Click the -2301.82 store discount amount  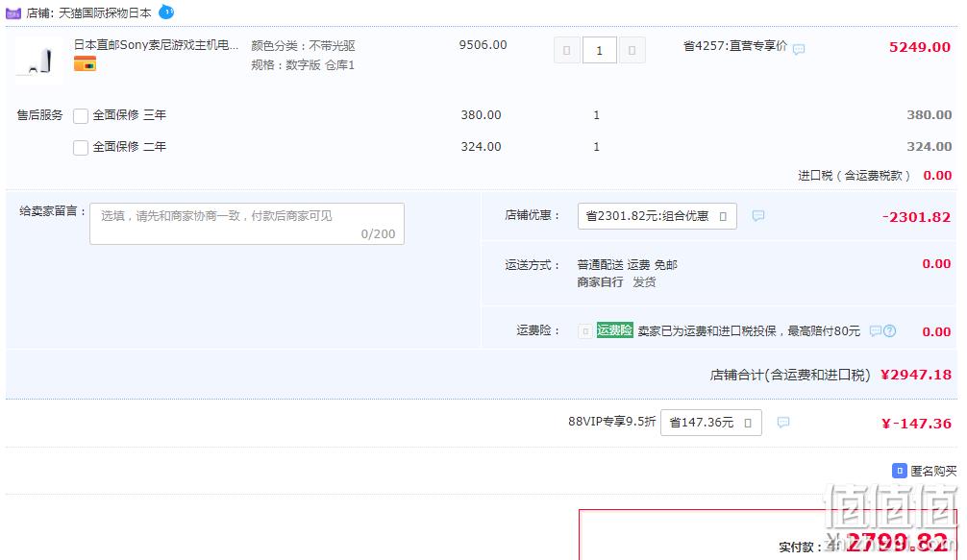(x=916, y=217)
